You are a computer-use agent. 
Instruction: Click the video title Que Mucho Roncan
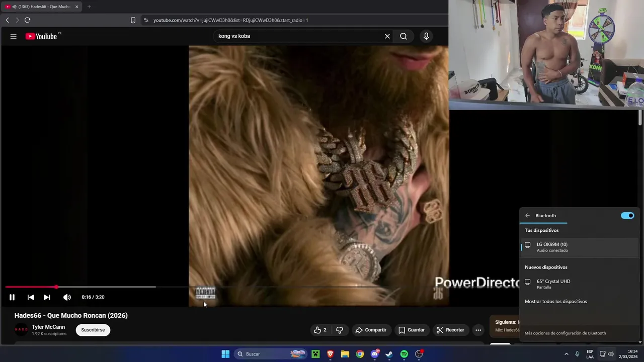(71, 316)
